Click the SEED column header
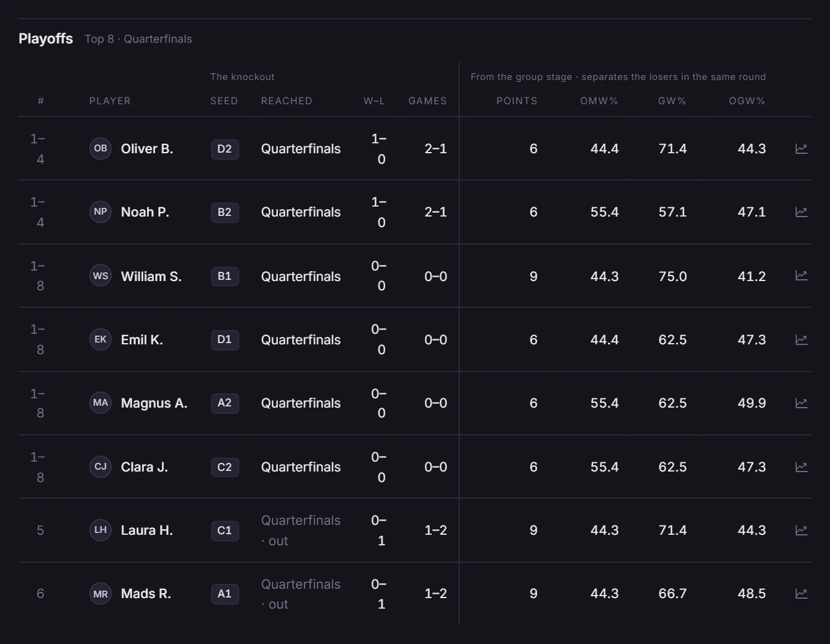Viewport: 830px width, 644px height. coord(224,101)
